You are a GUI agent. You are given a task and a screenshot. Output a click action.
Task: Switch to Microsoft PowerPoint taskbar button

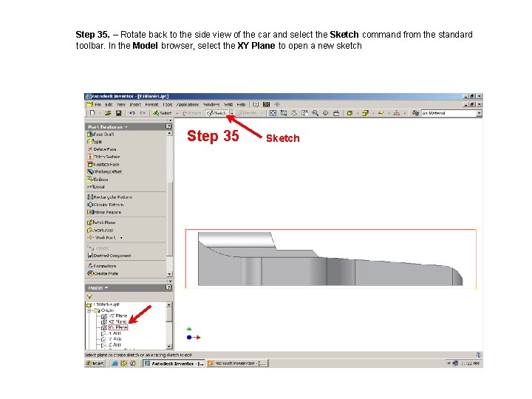[x=237, y=364]
